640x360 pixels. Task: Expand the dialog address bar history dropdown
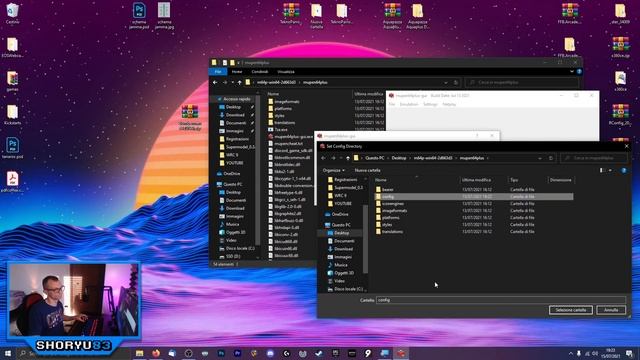pyautogui.click(x=540, y=158)
